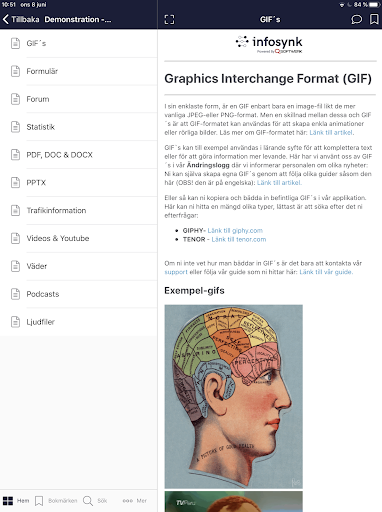Tap the Wi-Fi status icon
The image size is (382, 512).
coord(342,5)
